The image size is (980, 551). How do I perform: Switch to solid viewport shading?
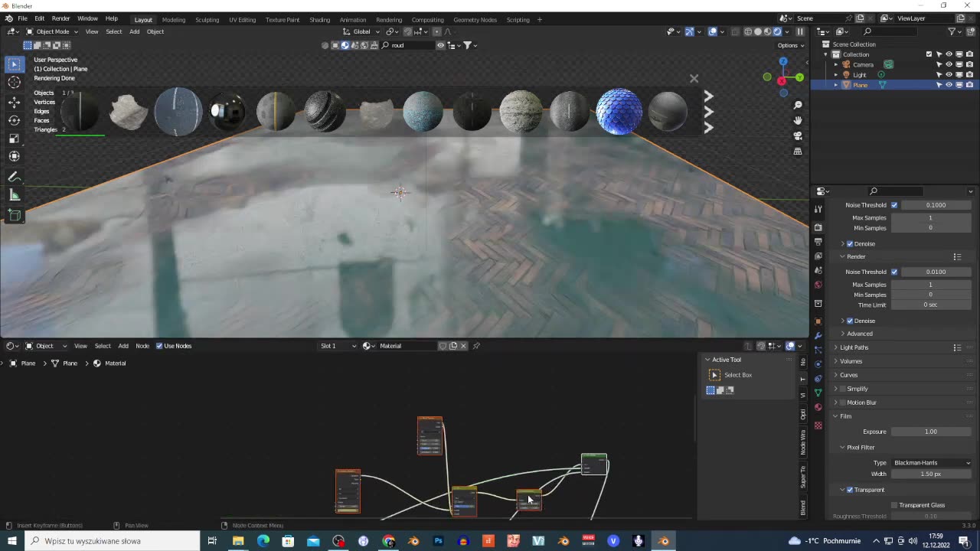(758, 31)
